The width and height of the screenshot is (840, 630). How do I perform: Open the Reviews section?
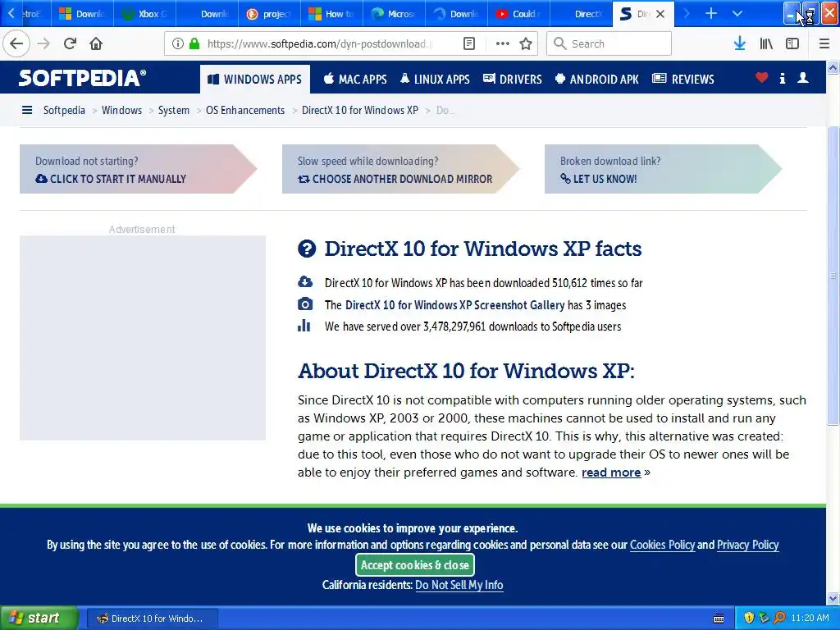pyautogui.click(x=683, y=80)
